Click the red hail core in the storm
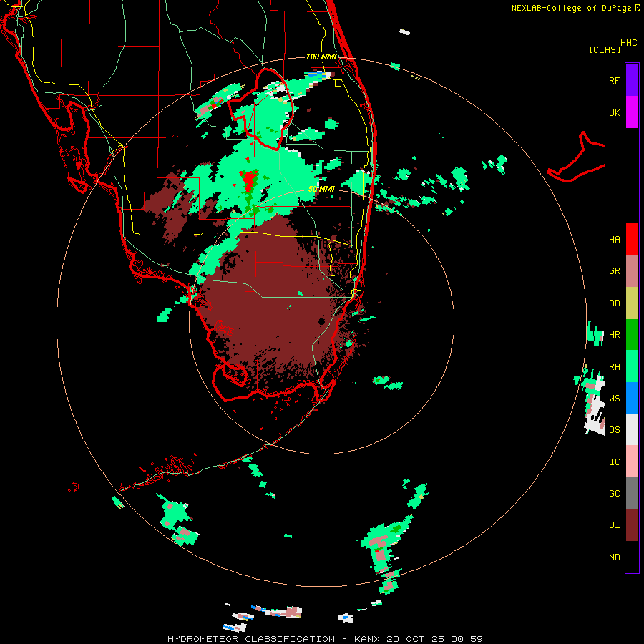 [x=249, y=182]
